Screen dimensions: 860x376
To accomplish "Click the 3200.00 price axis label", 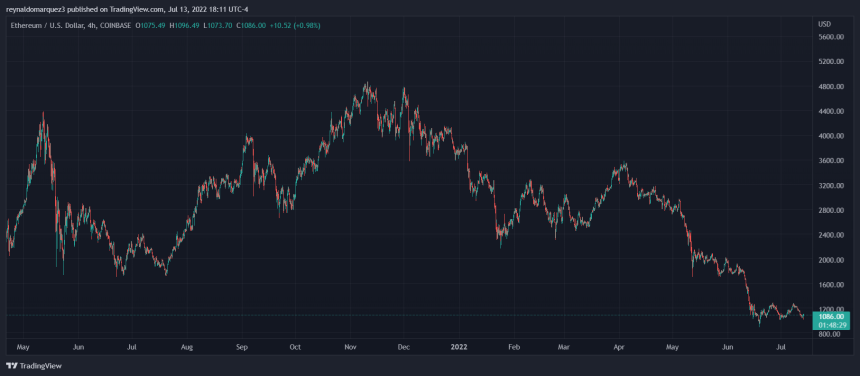I will pos(830,186).
